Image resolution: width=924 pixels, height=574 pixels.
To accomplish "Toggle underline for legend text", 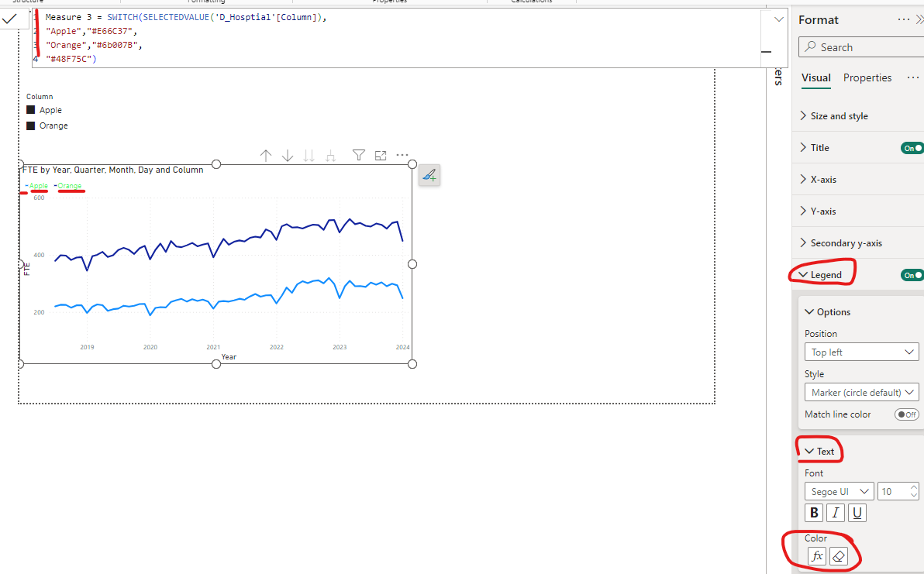I will [x=857, y=513].
